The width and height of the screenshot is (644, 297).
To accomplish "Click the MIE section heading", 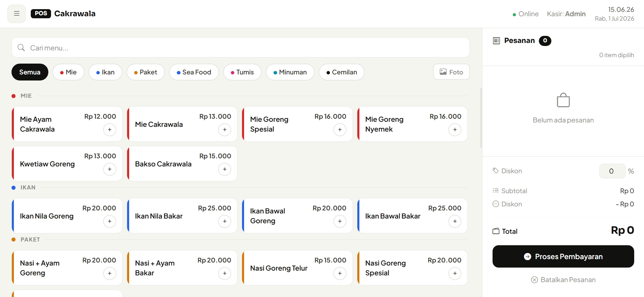I will coord(26,96).
